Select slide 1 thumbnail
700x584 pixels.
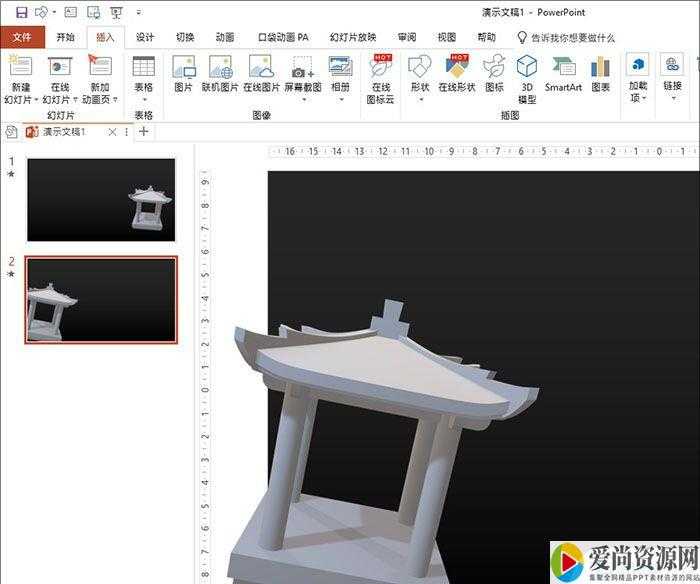pyautogui.click(x=101, y=199)
